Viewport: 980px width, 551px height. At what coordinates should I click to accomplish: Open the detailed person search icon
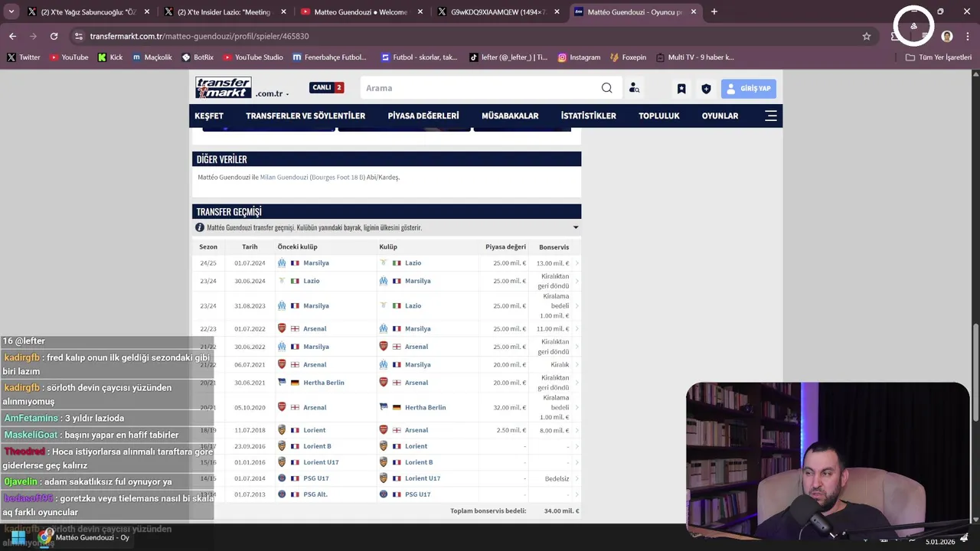[634, 88]
